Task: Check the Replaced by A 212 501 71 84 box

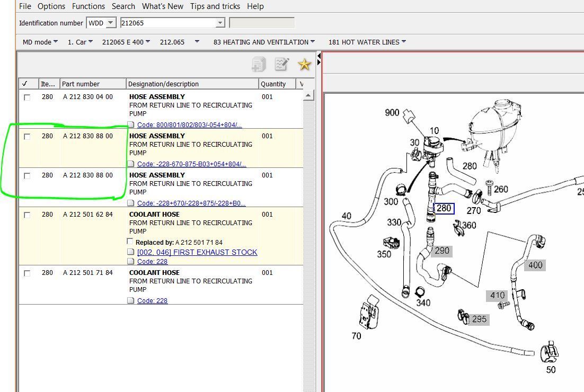Action: click(x=130, y=242)
